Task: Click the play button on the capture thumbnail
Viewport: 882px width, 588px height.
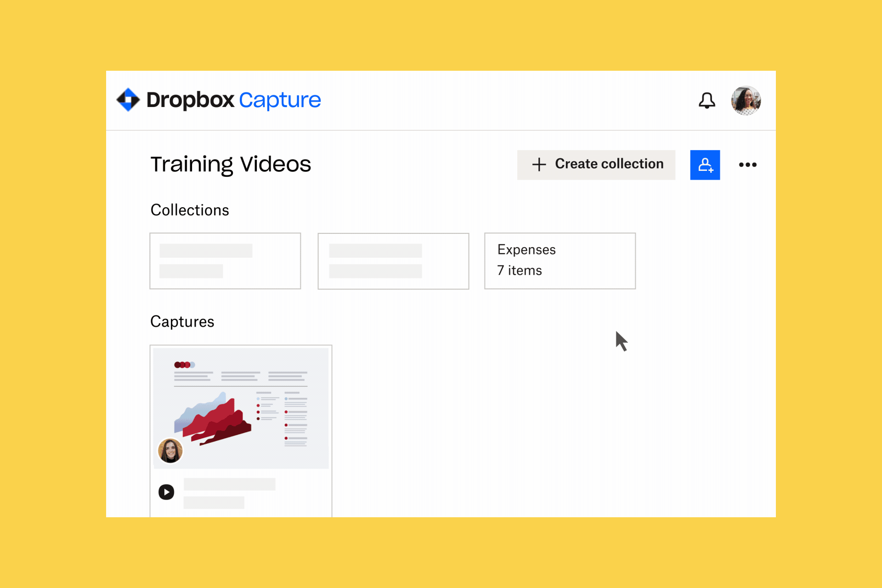Action: [x=166, y=492]
